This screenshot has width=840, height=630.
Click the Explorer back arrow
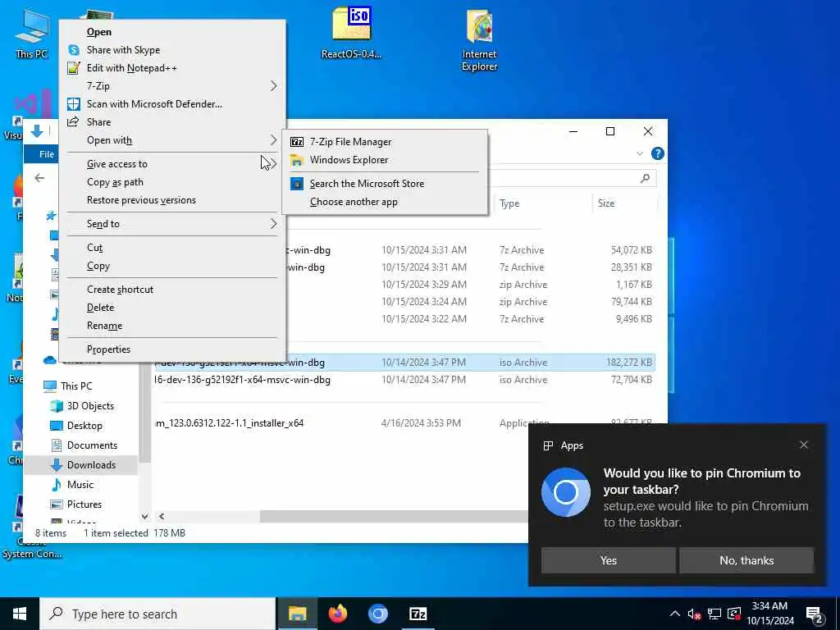coord(39,178)
